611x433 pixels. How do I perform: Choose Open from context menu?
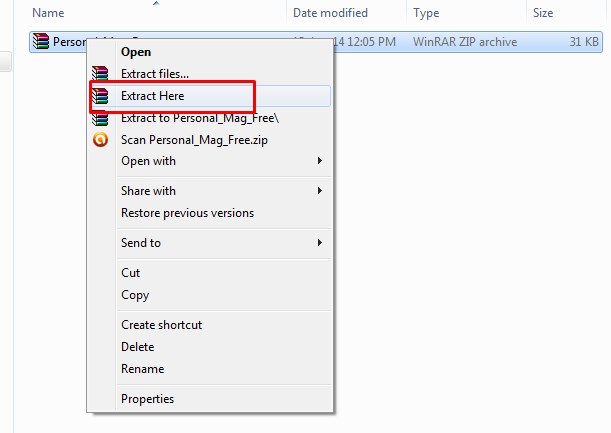point(136,52)
